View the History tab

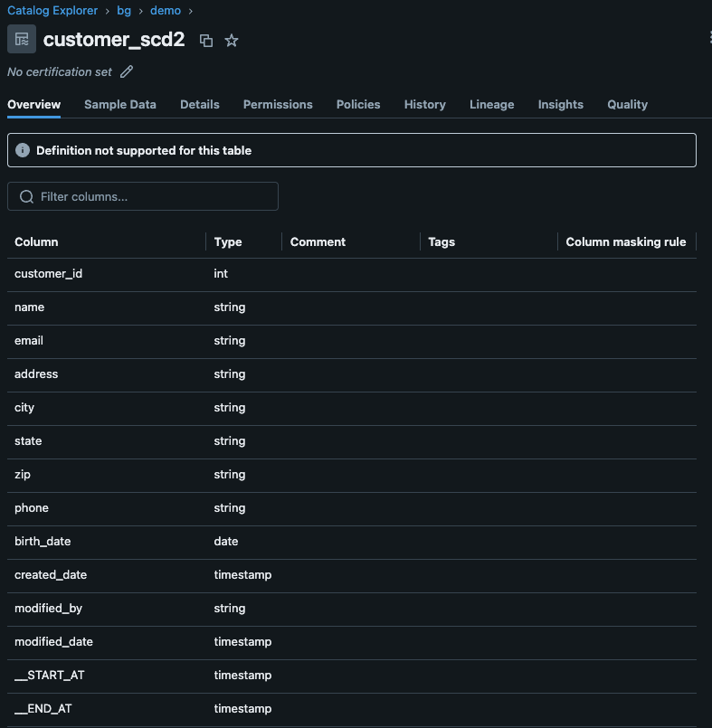pos(425,105)
